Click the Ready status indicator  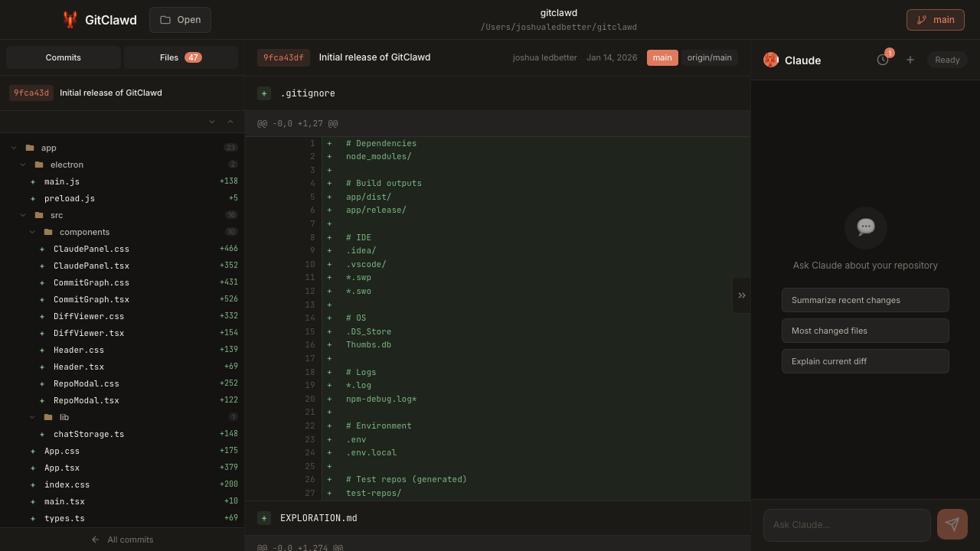click(947, 59)
